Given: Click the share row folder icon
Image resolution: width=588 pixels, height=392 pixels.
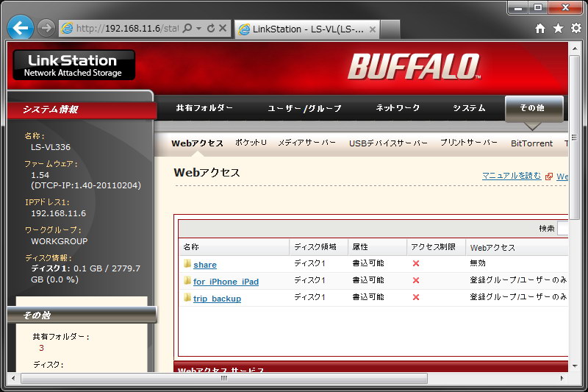Looking at the screenshot, I should (187, 264).
